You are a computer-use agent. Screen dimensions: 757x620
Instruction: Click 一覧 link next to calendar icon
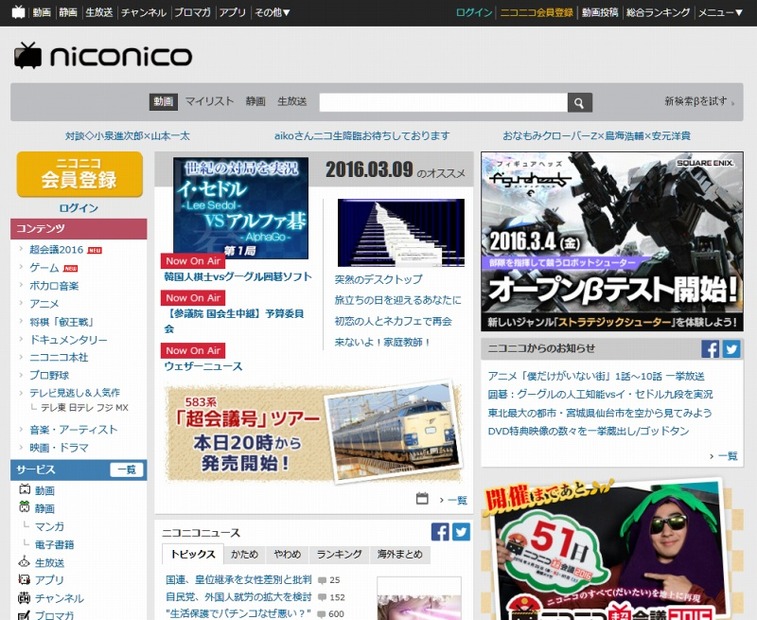(x=453, y=500)
